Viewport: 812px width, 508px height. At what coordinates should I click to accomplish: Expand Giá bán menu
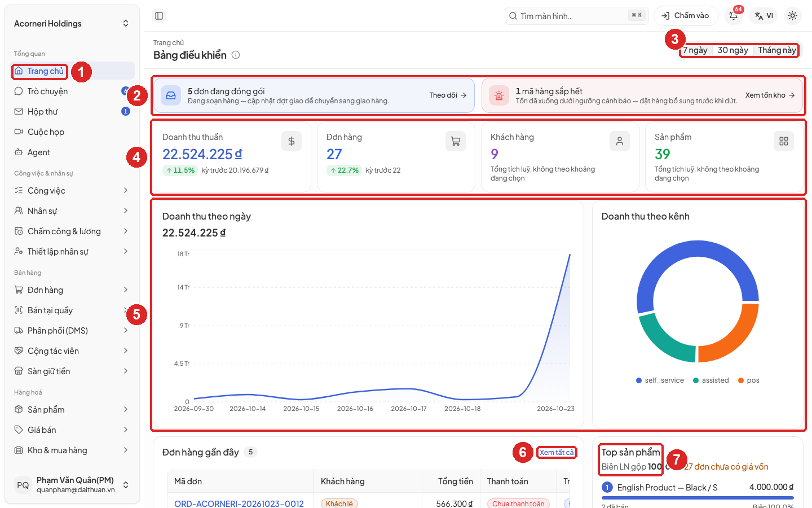click(x=72, y=430)
